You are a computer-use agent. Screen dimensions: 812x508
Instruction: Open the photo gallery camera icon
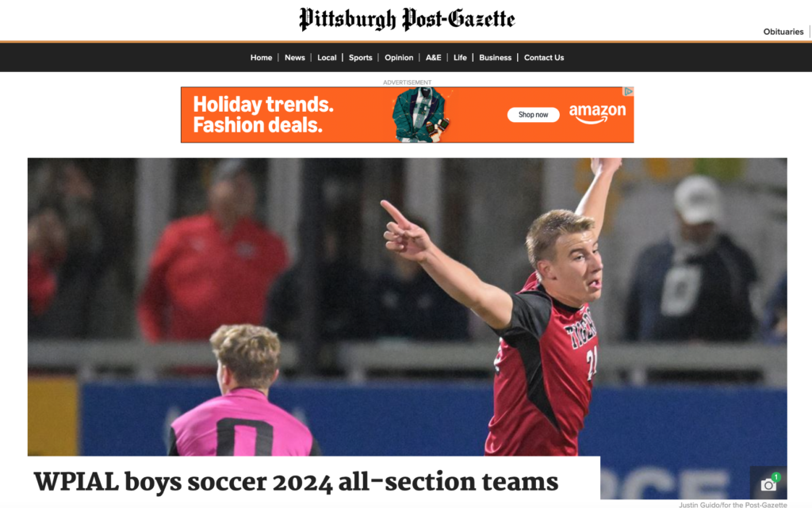(768, 483)
